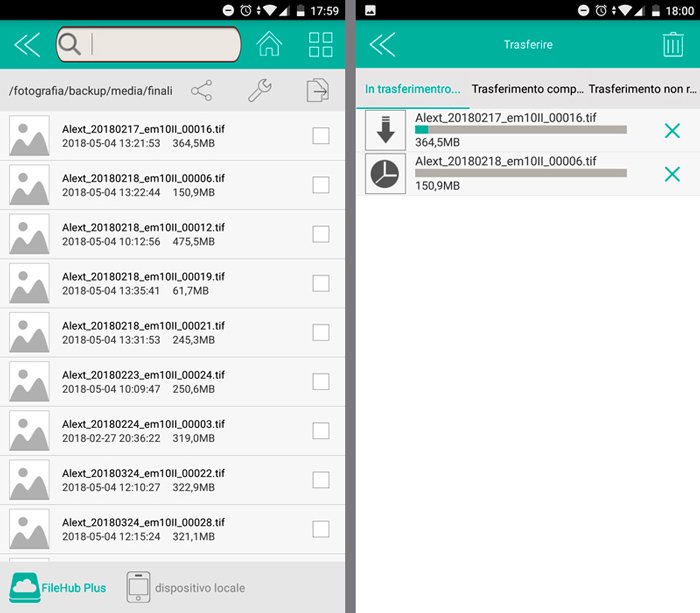Open thumbnail of Alext_20180324_em10II_00028.tif
This screenshot has height=613, width=700.
pyautogui.click(x=29, y=529)
